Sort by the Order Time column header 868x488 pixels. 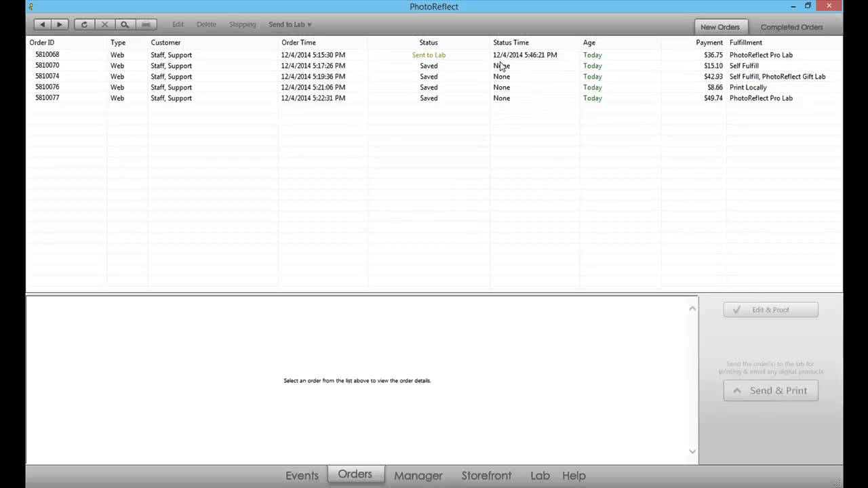pos(298,43)
